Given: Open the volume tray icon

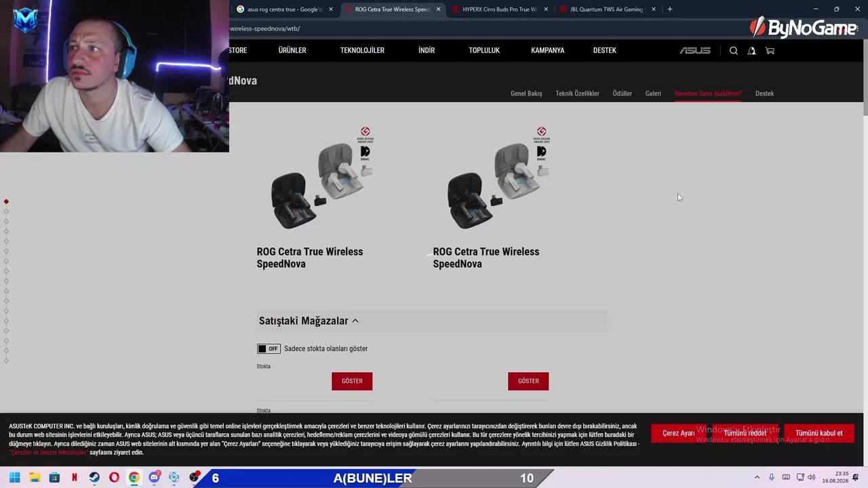Looking at the screenshot, I should (812, 478).
